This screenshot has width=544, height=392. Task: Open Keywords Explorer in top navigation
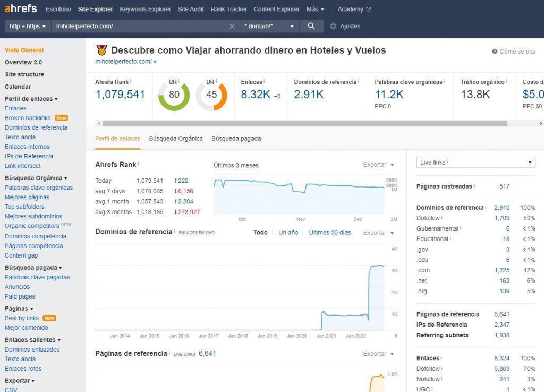pos(146,9)
